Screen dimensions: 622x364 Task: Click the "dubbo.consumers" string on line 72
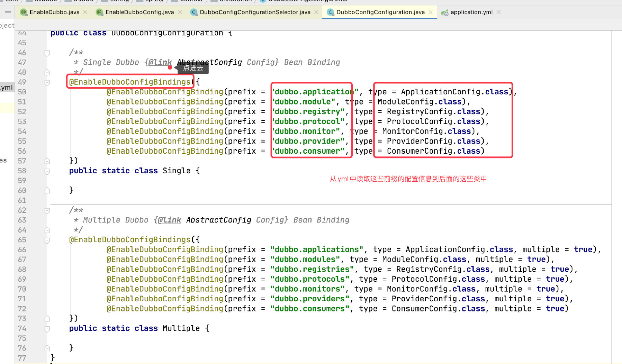click(310, 309)
